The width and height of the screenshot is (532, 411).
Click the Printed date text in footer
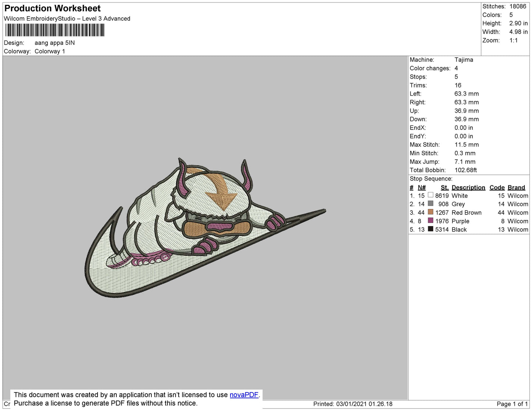click(x=353, y=404)
